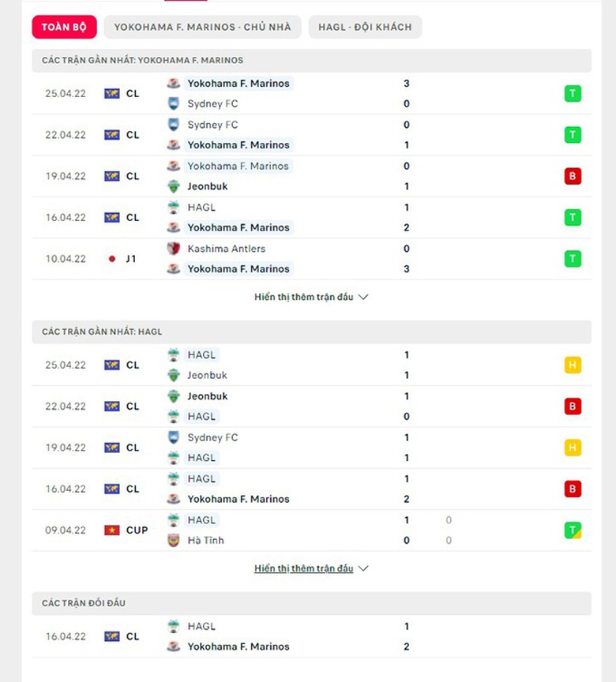Open the HAGL - Đội khách tab
616x682 pixels.
365,27
